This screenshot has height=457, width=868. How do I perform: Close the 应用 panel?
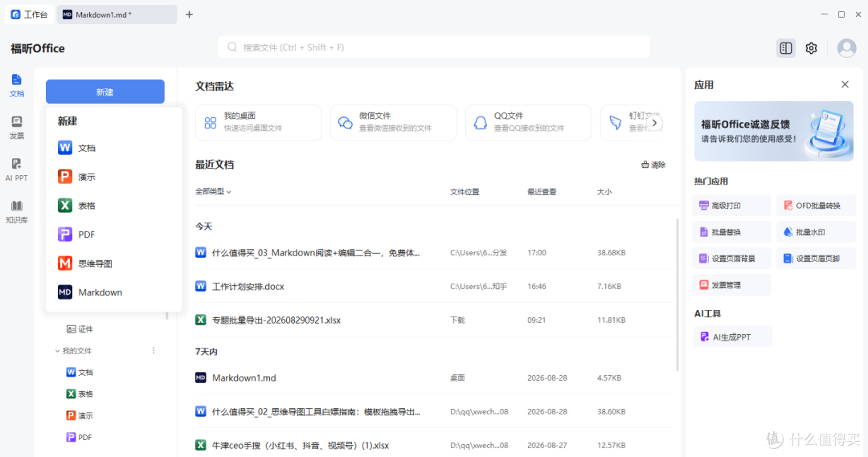click(845, 84)
